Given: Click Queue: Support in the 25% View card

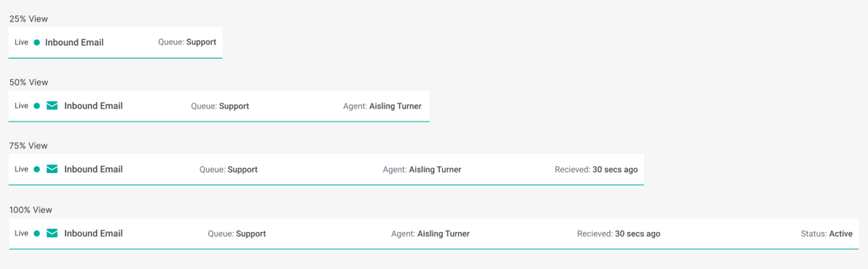Looking at the screenshot, I should (187, 42).
